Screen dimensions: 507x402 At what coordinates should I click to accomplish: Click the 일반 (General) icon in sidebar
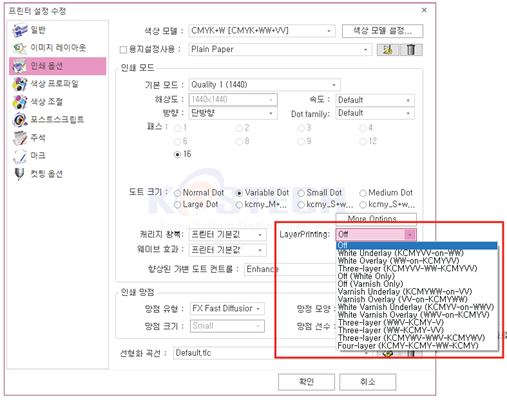click(x=20, y=30)
